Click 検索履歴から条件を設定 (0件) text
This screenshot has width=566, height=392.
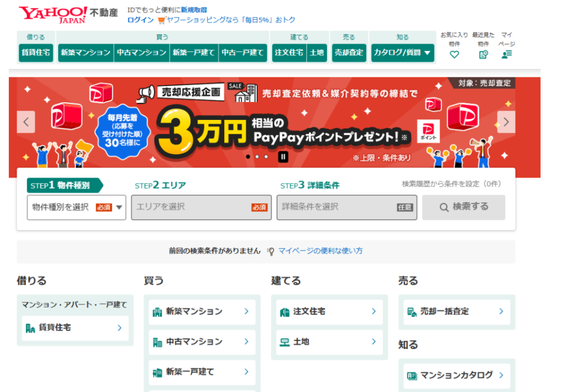[452, 184]
